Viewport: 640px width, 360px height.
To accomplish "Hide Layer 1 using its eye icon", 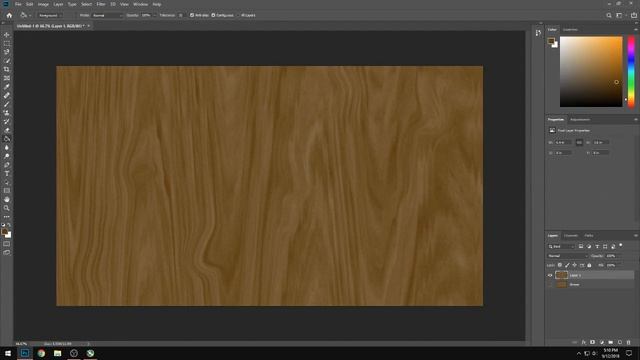I will (550, 275).
